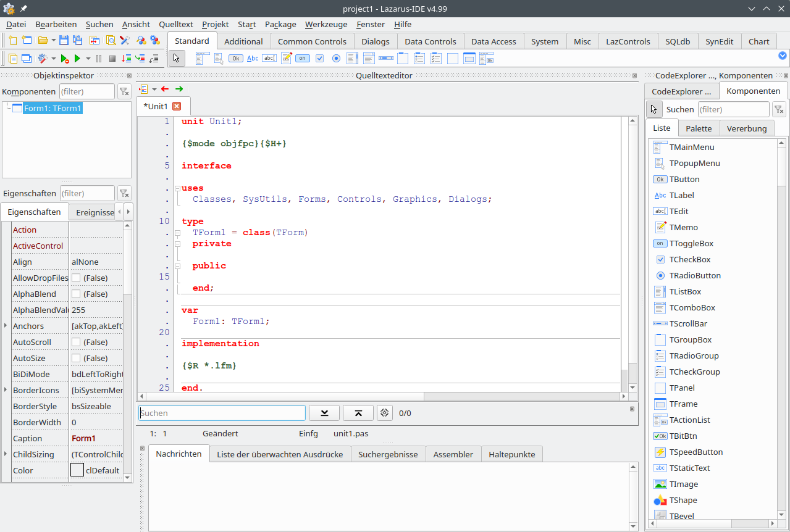This screenshot has height=532, width=790.
Task: Click the Suchen search field below editor
Action: point(222,413)
